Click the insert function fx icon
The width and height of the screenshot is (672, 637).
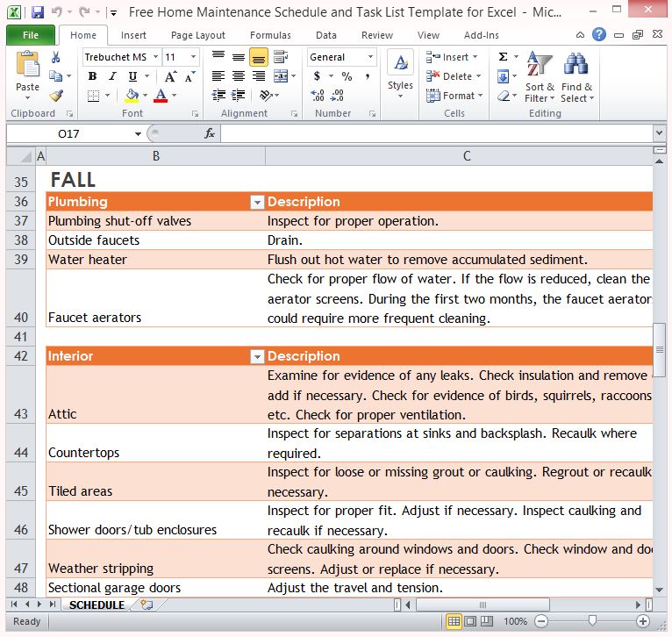point(210,133)
